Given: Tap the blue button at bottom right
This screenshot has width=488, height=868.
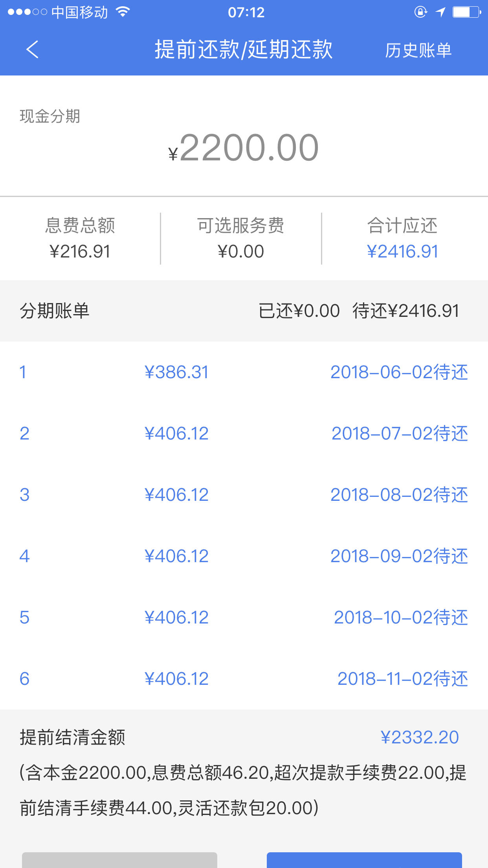Looking at the screenshot, I should point(364,860).
